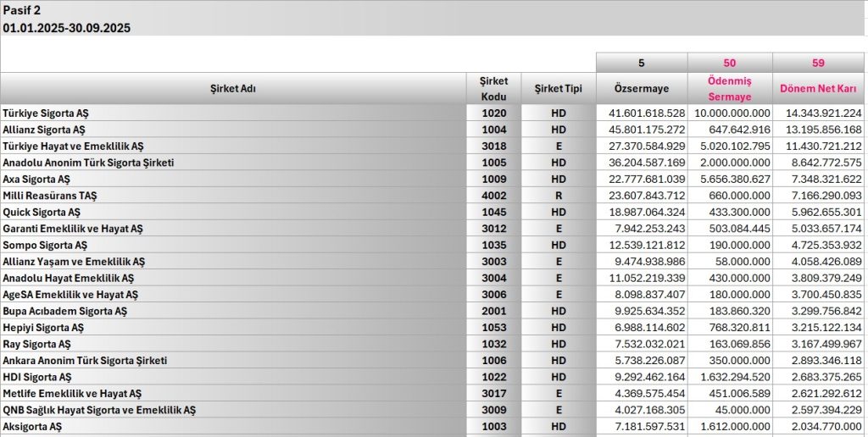The width and height of the screenshot is (868, 437).
Task: Click Axa Sigorta's paid capital 5.656.380.627
Action: 731,179
